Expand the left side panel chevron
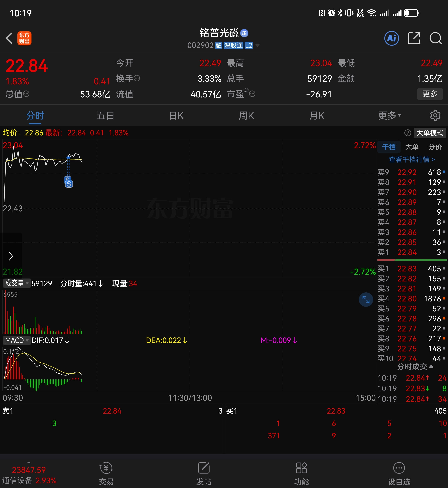Image resolution: width=448 pixels, height=488 pixels. click(11, 256)
